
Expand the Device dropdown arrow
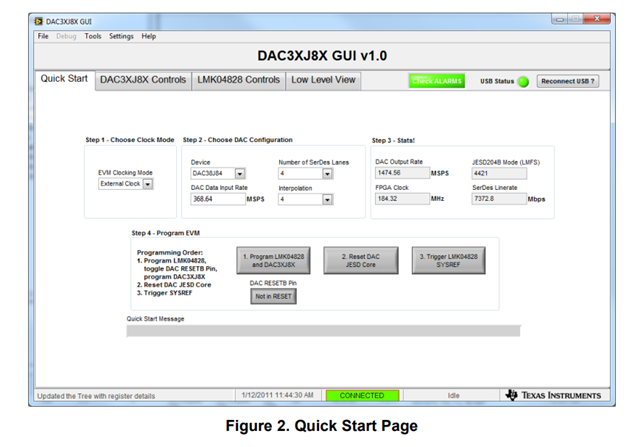[240, 174]
